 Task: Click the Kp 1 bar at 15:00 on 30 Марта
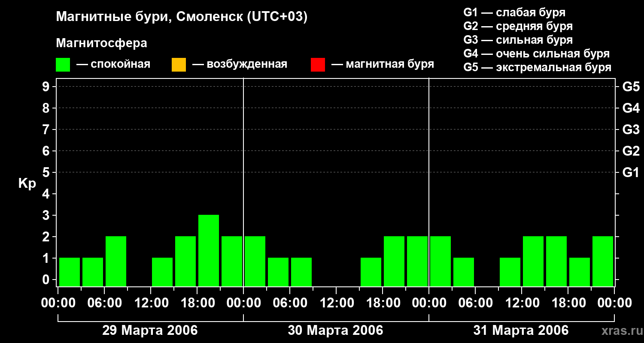coord(371,272)
